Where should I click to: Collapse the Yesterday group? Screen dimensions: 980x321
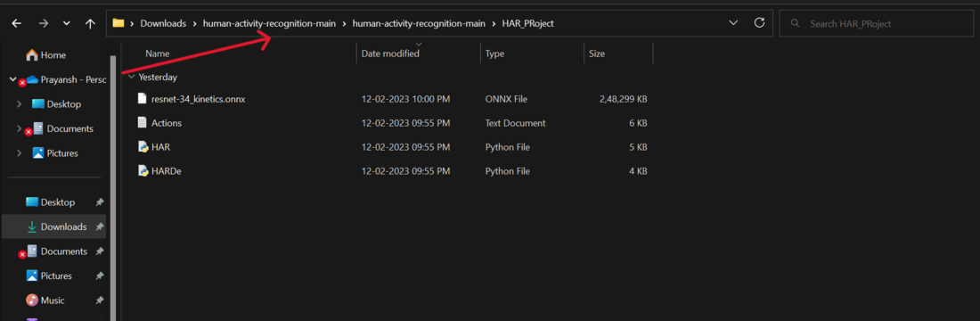(131, 78)
